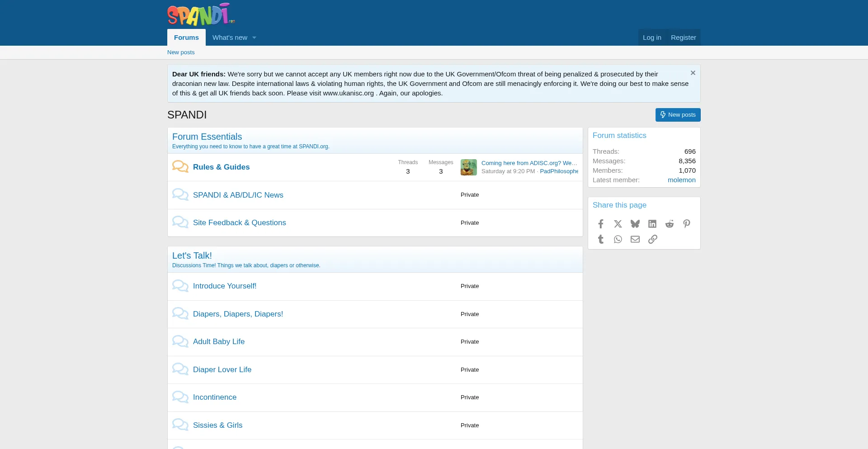Image resolution: width=868 pixels, height=449 pixels.
Task: Open Rules & Guides forum
Action: (221, 167)
